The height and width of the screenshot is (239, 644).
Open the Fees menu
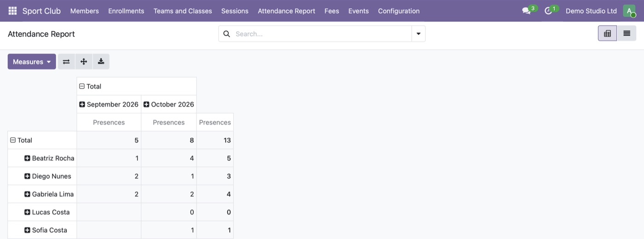[x=332, y=11]
